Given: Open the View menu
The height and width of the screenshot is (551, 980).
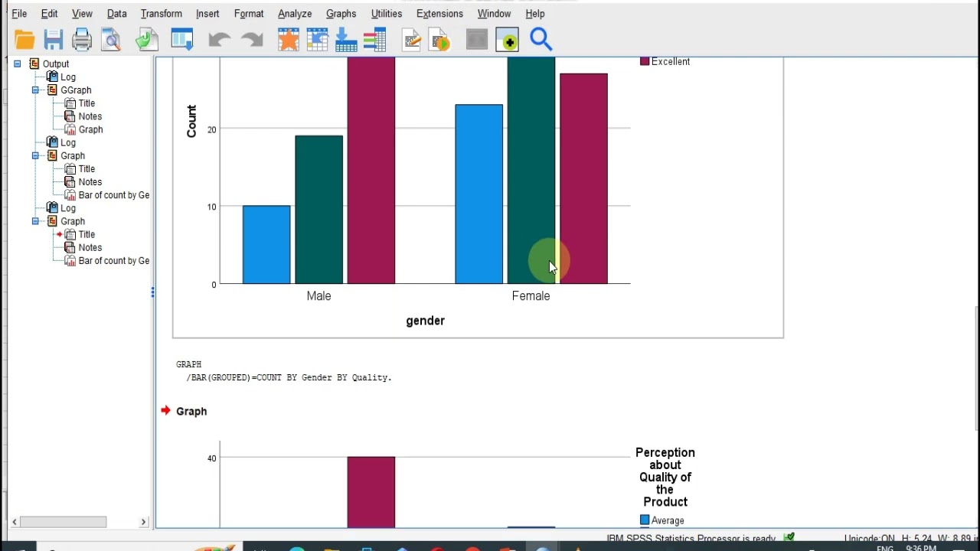Looking at the screenshot, I should click(x=82, y=14).
